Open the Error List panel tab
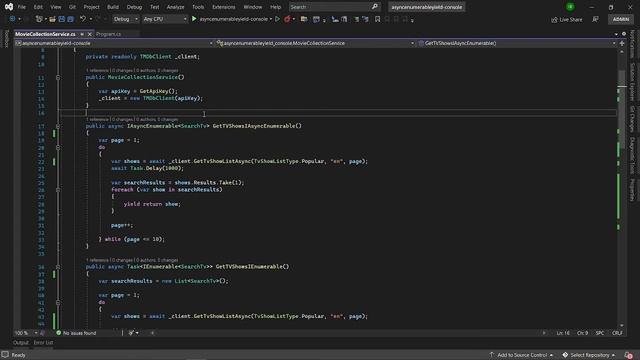Image resolution: width=640 pixels, height=360 pixels. tap(43, 343)
